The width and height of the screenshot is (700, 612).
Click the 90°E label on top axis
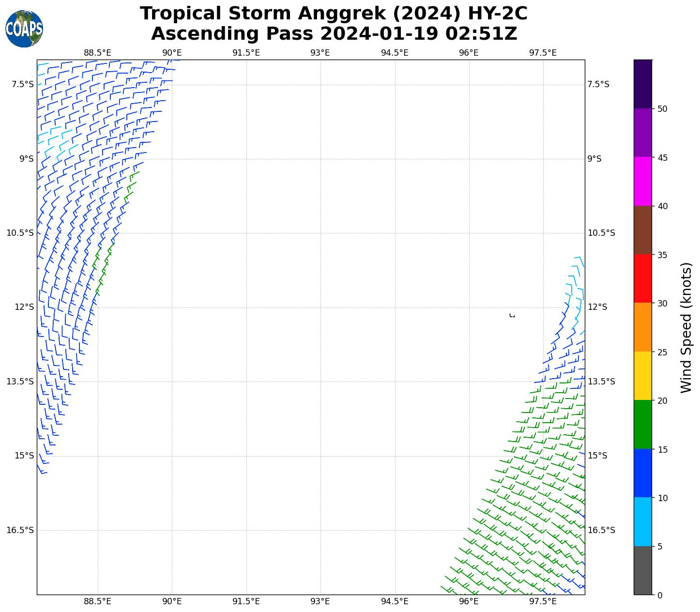172,53
